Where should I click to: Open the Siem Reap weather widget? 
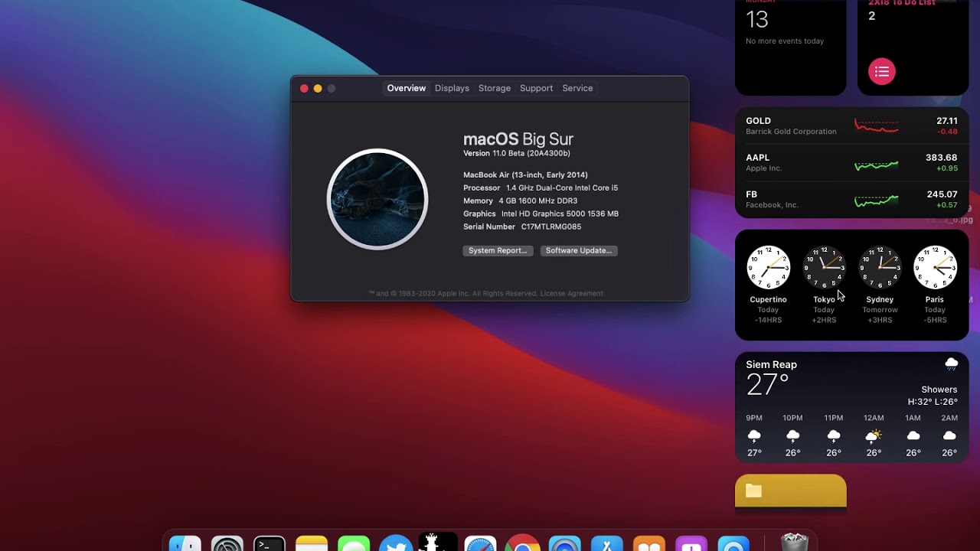852,407
